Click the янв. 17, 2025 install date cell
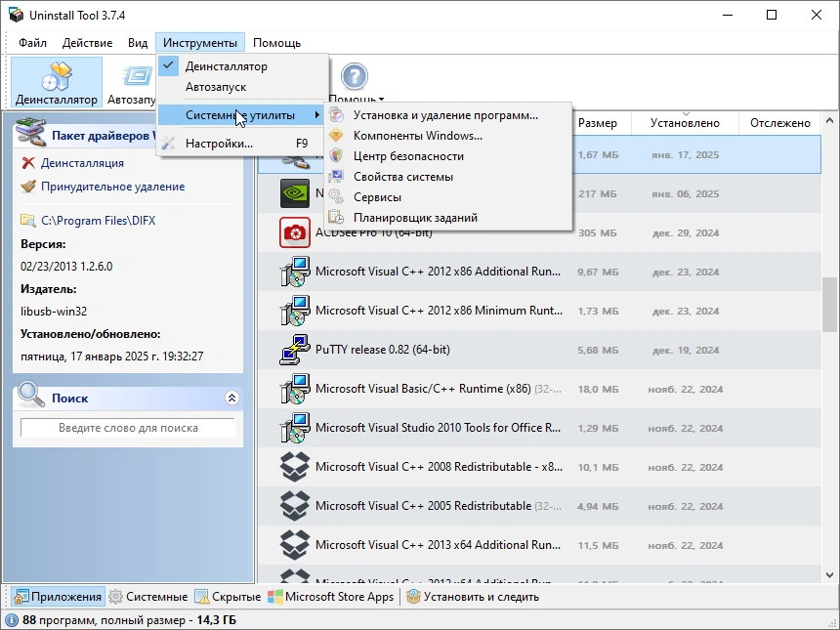The height and width of the screenshot is (630, 840). click(685, 155)
